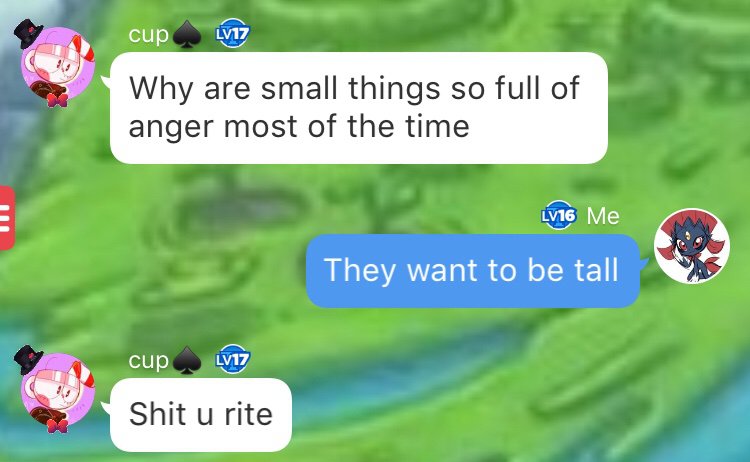Tap the LV16 level badge beside Me
This screenshot has width=750, height=462.
559,215
